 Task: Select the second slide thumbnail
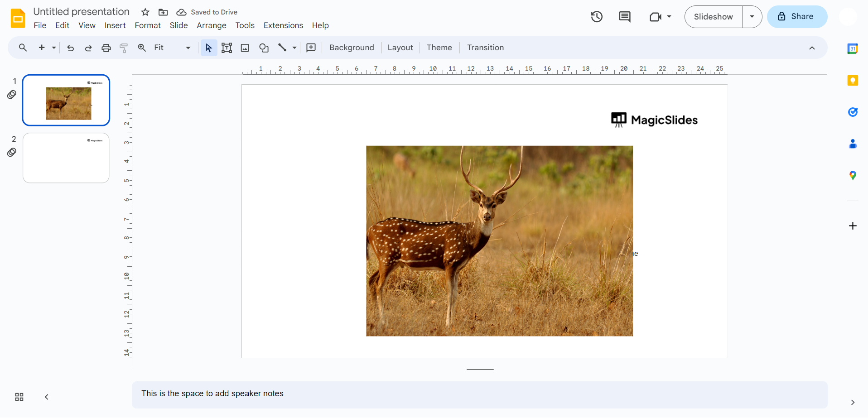pyautogui.click(x=66, y=158)
